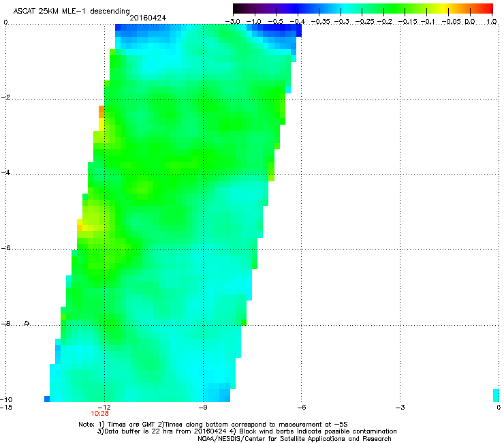This screenshot has height=443, width=504.
Task: Select the -0.35 color scale label
Action: 320,22
